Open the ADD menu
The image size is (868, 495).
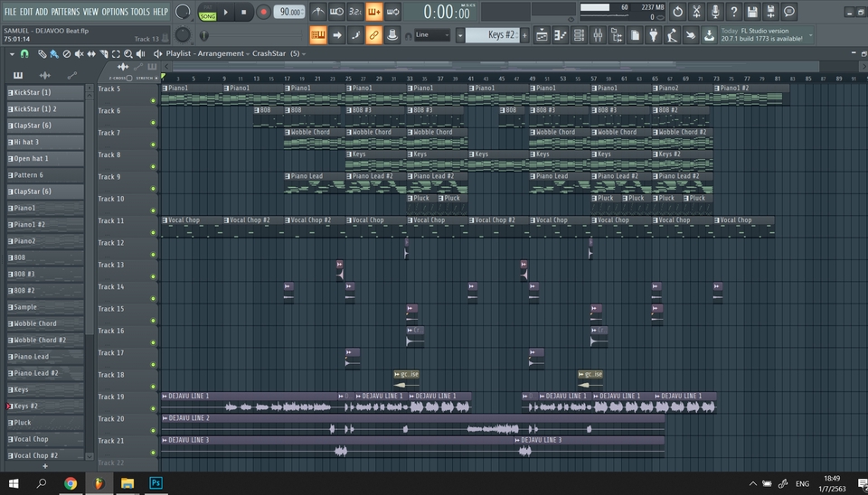(42, 12)
